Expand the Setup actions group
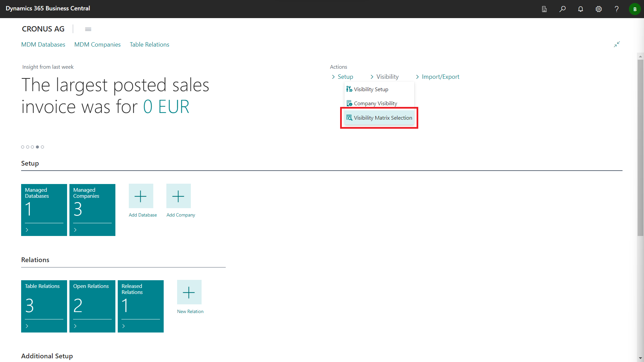 point(342,77)
